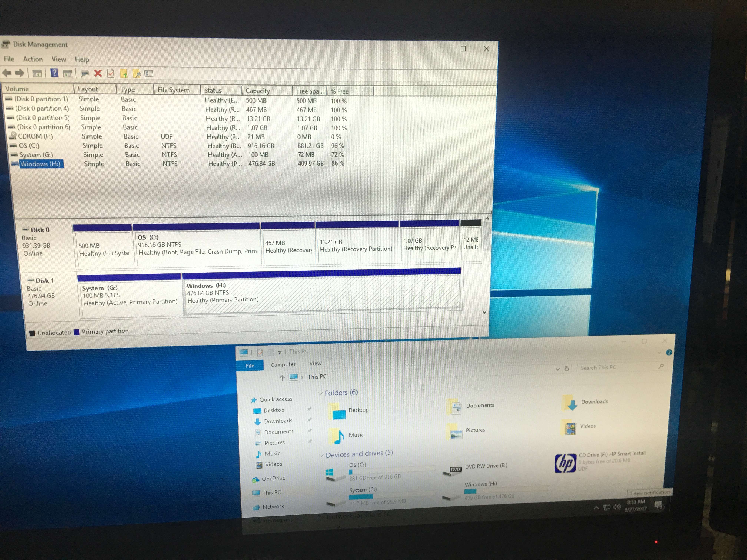747x560 pixels.
Task: Click the taskbar volume speaker icon
Action: (x=617, y=507)
